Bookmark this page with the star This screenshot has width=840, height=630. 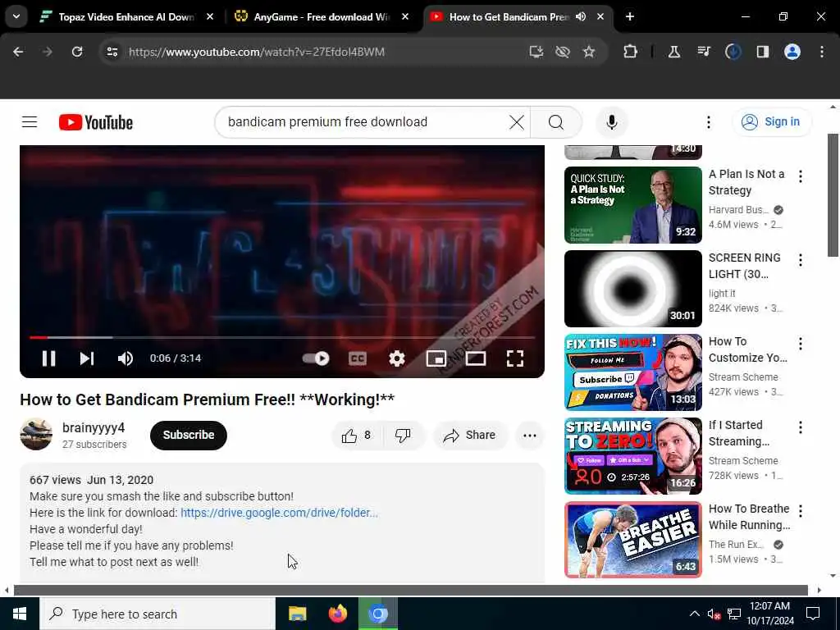(589, 52)
